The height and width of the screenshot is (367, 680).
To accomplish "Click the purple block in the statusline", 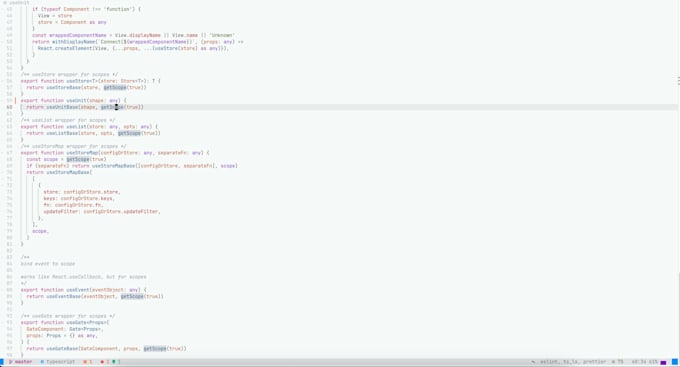I will coord(663,362).
